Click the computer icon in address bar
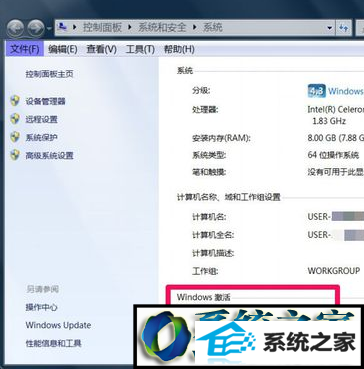364x369 pixels. [62, 28]
